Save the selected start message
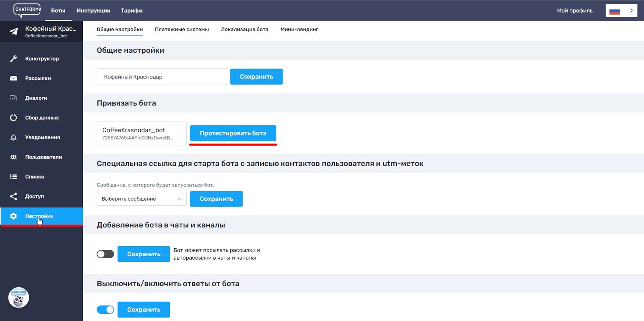644x321 pixels. click(216, 199)
